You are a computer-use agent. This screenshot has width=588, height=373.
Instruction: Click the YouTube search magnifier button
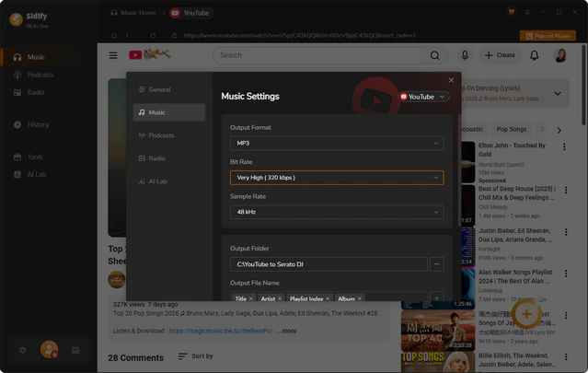coord(435,55)
